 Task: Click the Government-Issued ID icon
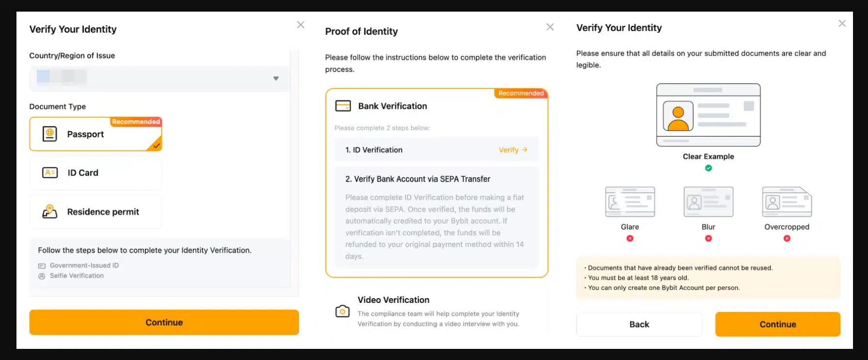(41, 265)
